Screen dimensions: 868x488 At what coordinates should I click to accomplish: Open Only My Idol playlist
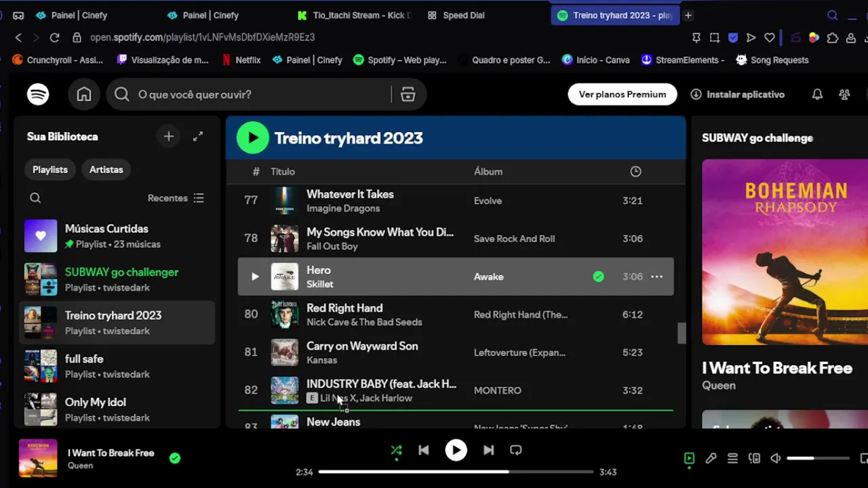pos(117,409)
